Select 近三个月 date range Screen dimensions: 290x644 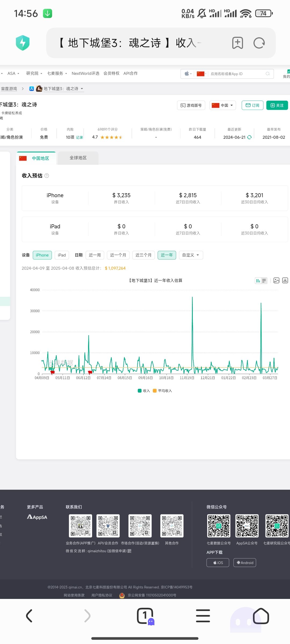coord(143,255)
